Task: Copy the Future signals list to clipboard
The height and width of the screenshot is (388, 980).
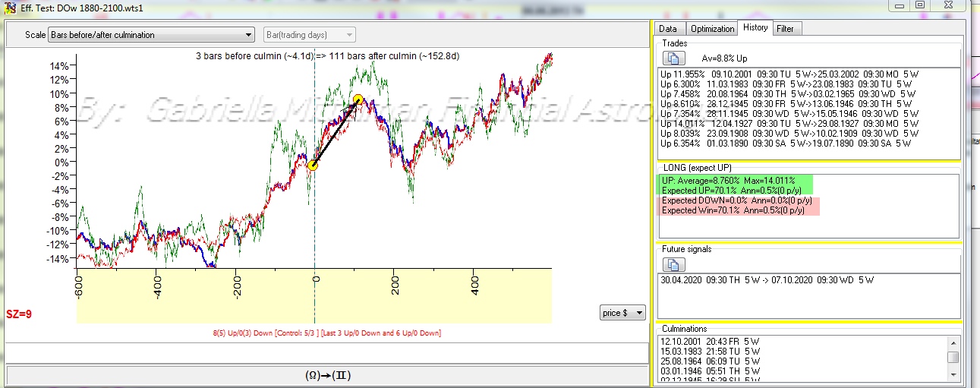Action: tap(674, 264)
